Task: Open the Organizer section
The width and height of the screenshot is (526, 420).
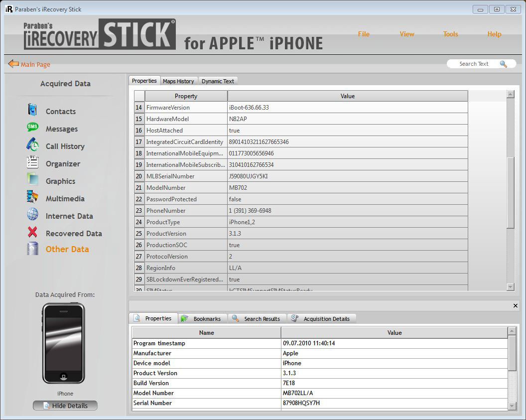Action: 63,164
